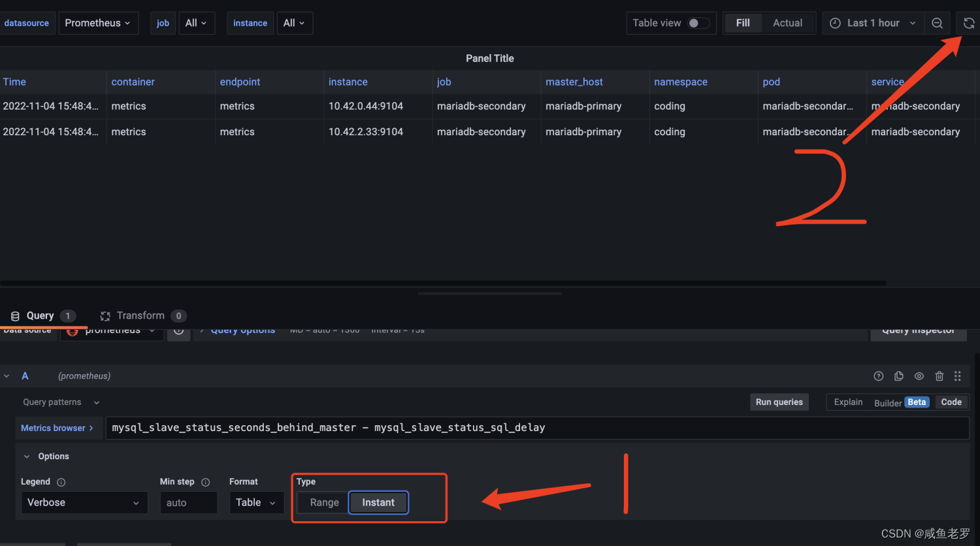Sort by the instance column header
980x546 pixels.
[348, 82]
